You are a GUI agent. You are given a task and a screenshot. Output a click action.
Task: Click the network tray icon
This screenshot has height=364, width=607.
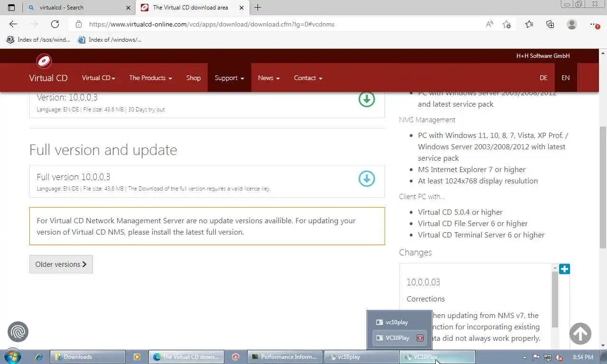[x=548, y=357]
